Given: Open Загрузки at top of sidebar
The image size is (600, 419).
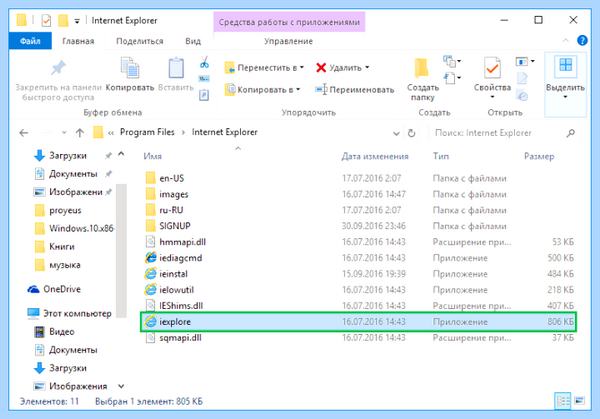Looking at the screenshot, I should [60, 156].
